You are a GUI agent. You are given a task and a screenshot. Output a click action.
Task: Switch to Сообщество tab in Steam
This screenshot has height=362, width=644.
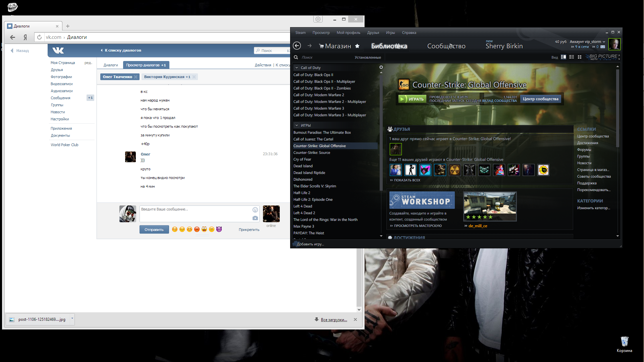coord(446,46)
